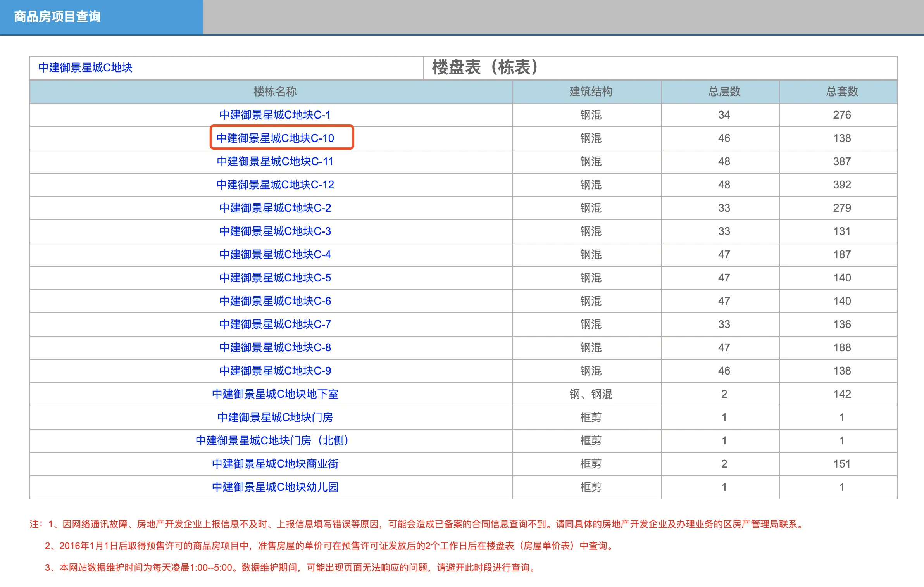Open the 幼儿园 kindergarten building link
924x587 pixels.
pos(275,487)
